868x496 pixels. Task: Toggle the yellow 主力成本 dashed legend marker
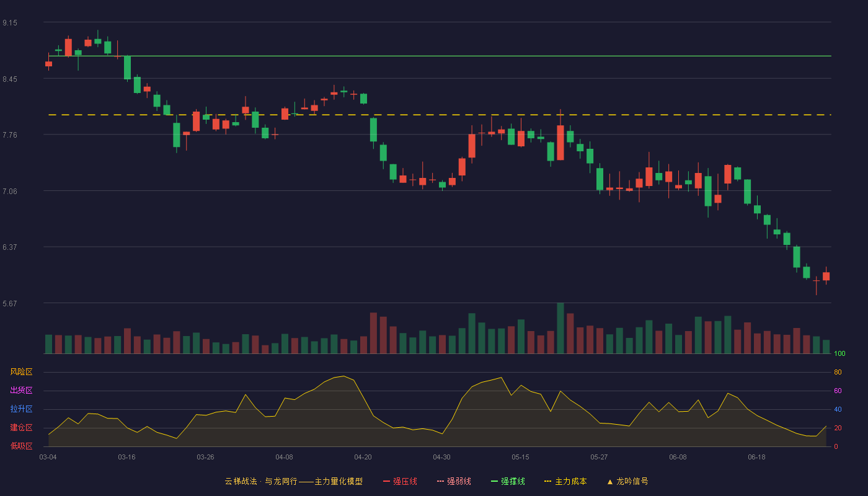(548, 481)
